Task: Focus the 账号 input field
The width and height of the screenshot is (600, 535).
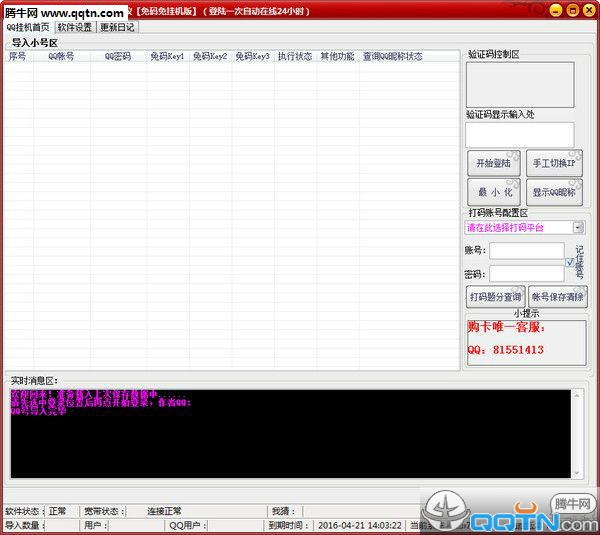Action: [x=527, y=251]
